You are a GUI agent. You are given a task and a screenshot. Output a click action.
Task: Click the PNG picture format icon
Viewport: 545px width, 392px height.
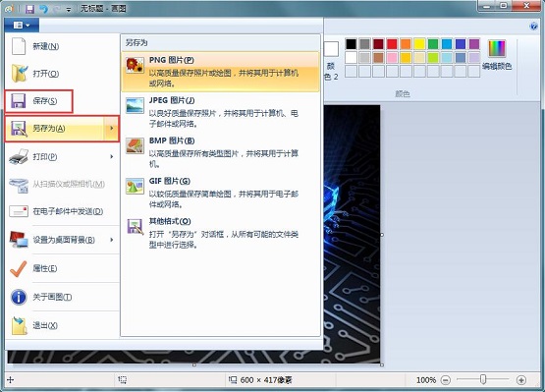coord(135,66)
